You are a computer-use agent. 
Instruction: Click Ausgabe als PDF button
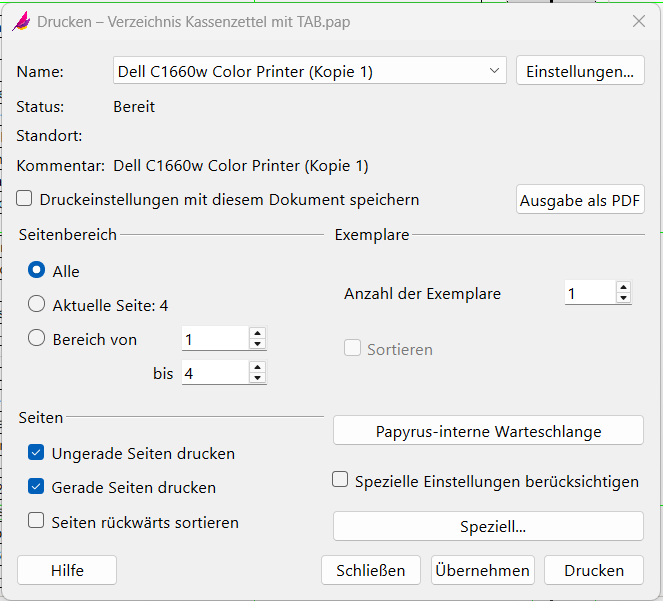[x=580, y=200]
